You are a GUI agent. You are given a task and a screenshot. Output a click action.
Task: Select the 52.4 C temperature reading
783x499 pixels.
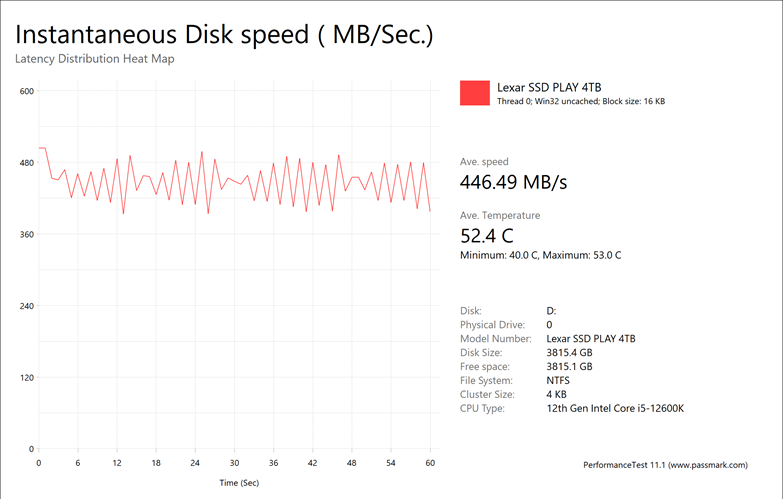(486, 236)
